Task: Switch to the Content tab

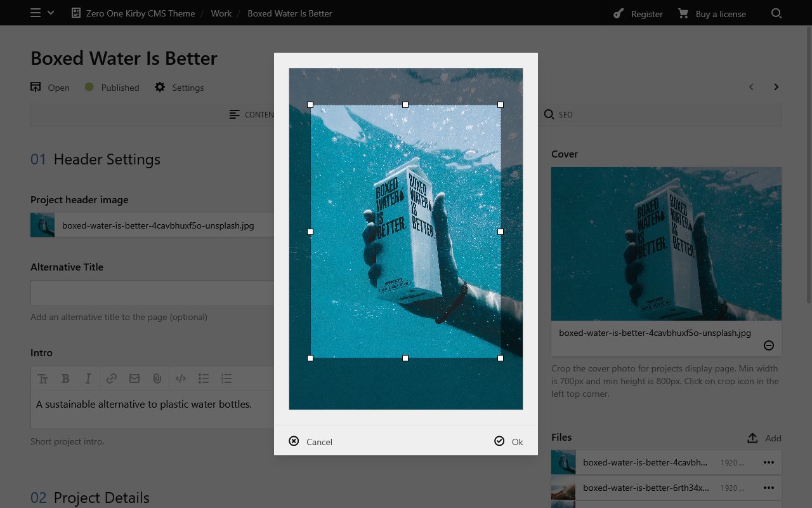Action: pyautogui.click(x=252, y=114)
